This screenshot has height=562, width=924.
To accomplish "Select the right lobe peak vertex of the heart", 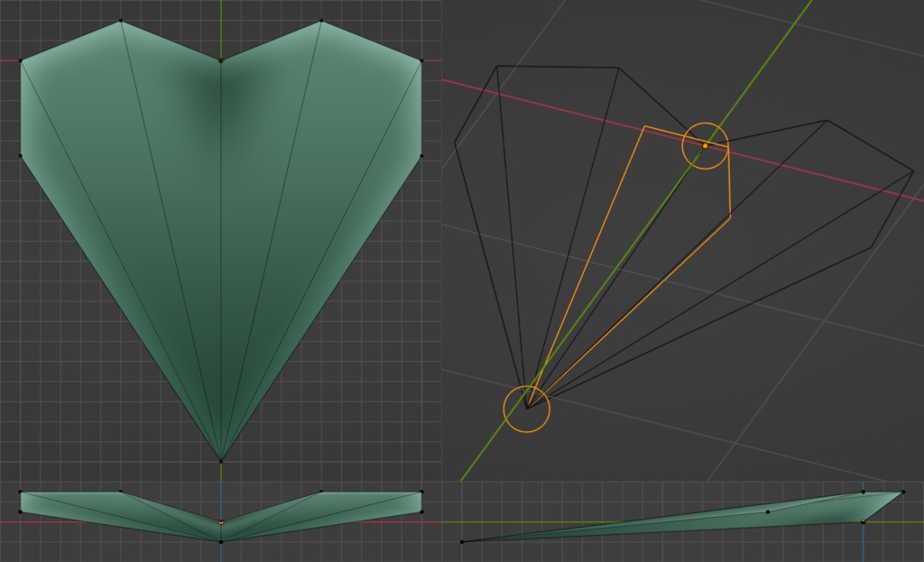I will tap(321, 21).
